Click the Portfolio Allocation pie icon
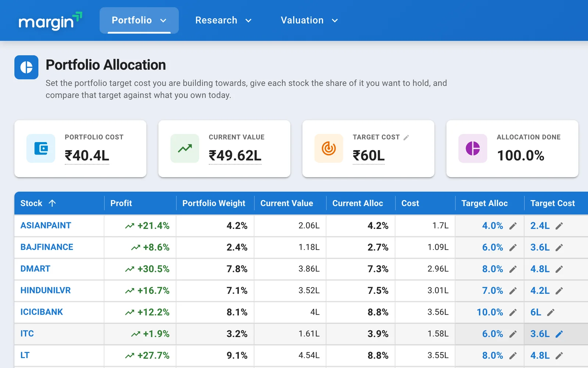The height and width of the screenshot is (368, 588). (26, 67)
